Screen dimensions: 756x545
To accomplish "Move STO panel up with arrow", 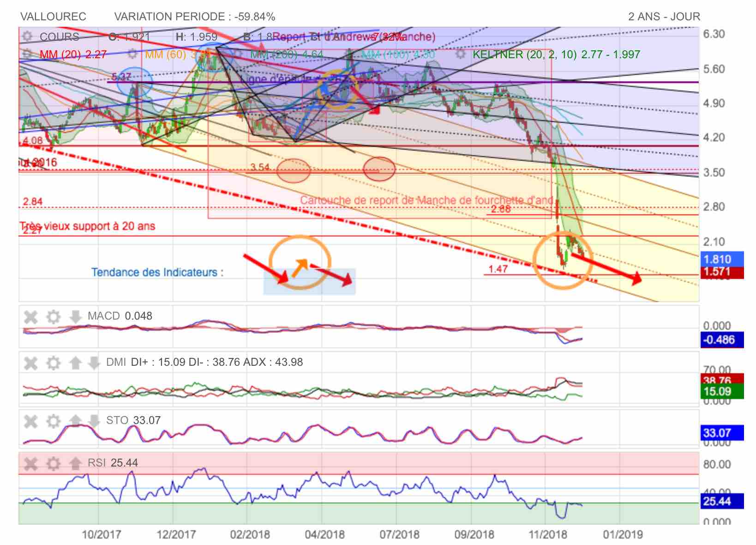I will 75,421.
